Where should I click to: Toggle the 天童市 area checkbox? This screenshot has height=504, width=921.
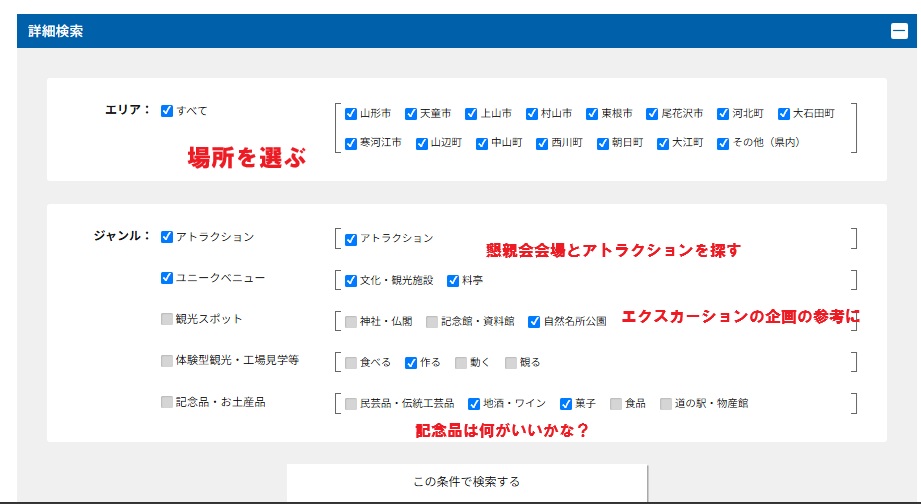coord(411,114)
